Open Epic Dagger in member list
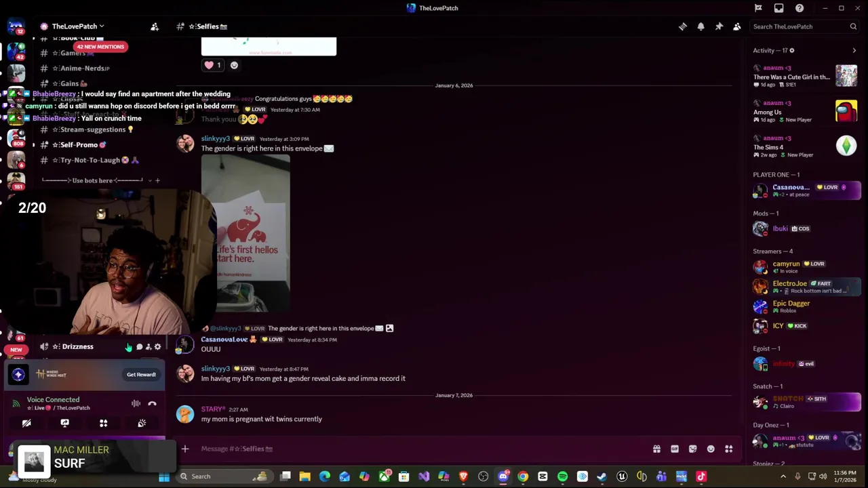The image size is (868, 488). 806,306
